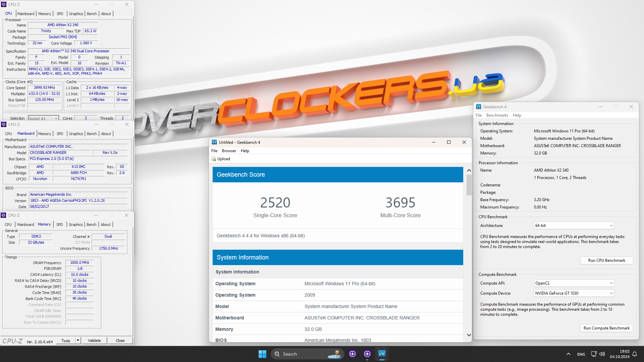Open the second CPU-Z taskbar icon
The image size is (644, 362).
367,354
